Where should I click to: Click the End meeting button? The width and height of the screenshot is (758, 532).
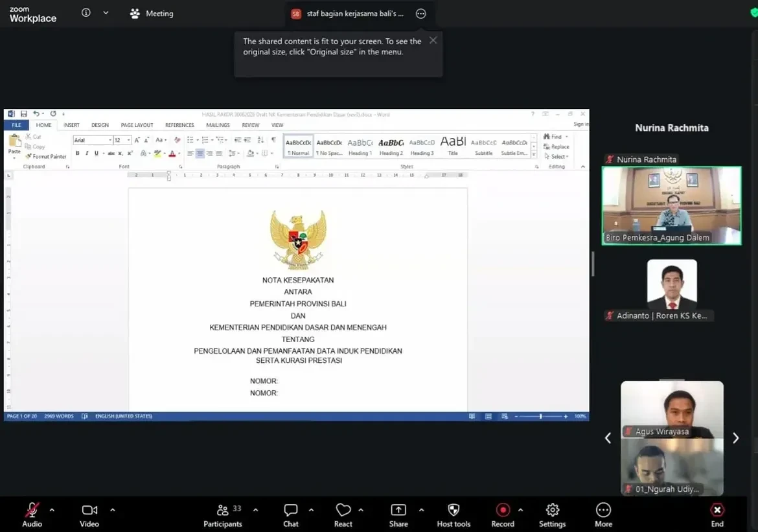(x=717, y=516)
